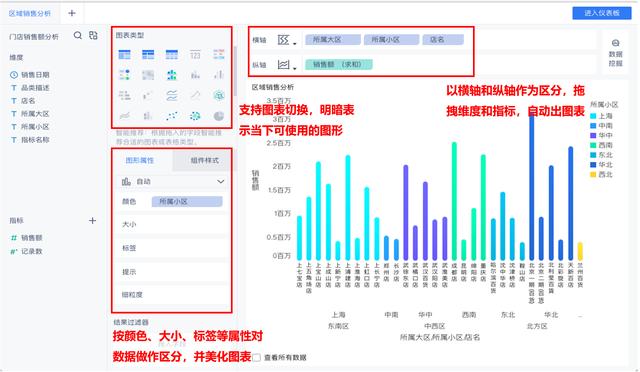Select the 店名 dimension field
This screenshot has height=372, width=640.
tap(28, 101)
